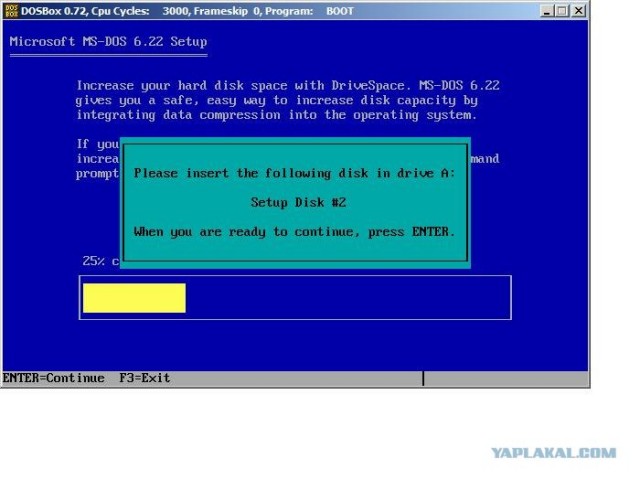Click the 'Increase your hard disk space' line
Screen dimensions: 640x480
(x=288, y=85)
